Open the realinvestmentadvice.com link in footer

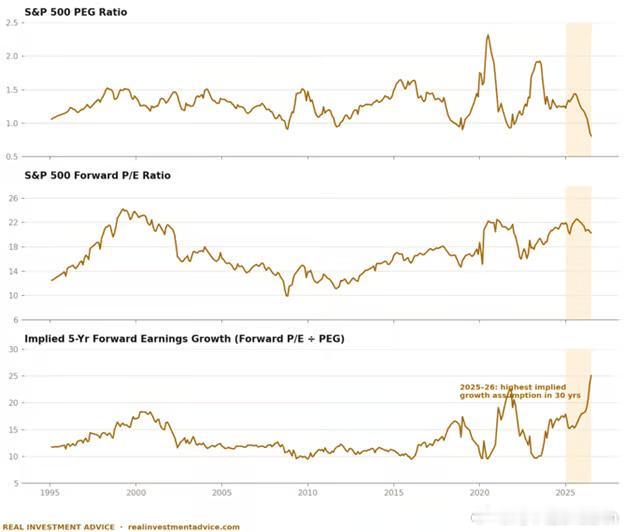point(184,527)
